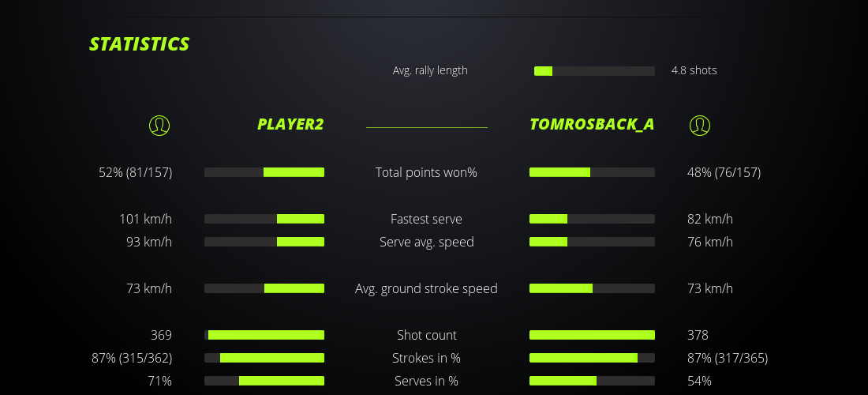Select the PLAYER2 name heading

290,125
